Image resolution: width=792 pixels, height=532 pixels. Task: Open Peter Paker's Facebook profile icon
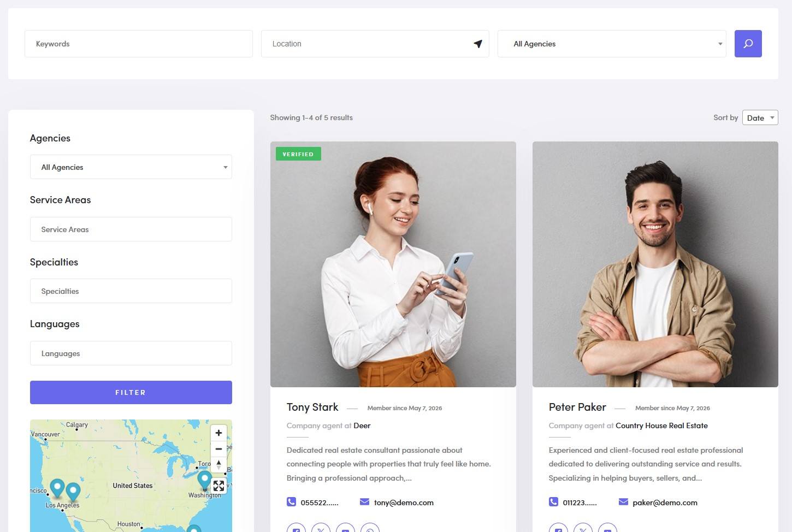pyautogui.click(x=558, y=528)
